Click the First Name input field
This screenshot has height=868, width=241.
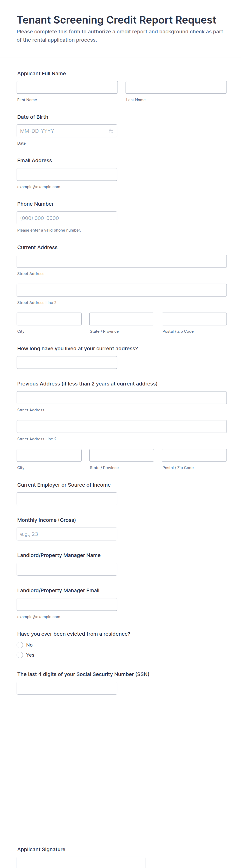click(x=67, y=87)
